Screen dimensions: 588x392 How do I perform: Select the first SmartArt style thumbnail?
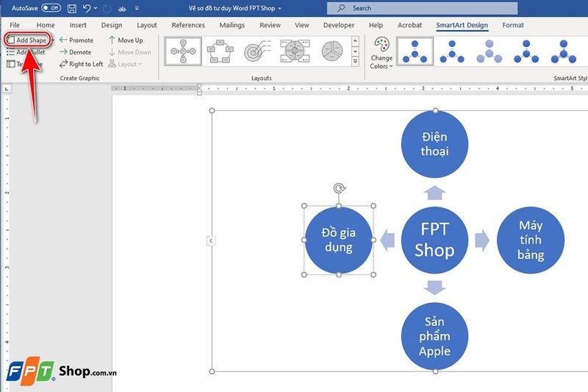coord(415,51)
